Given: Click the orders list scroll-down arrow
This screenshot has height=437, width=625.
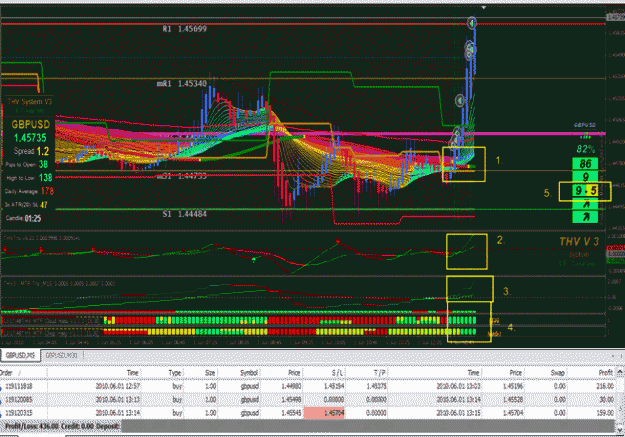Looking at the screenshot, I should coord(620,429).
